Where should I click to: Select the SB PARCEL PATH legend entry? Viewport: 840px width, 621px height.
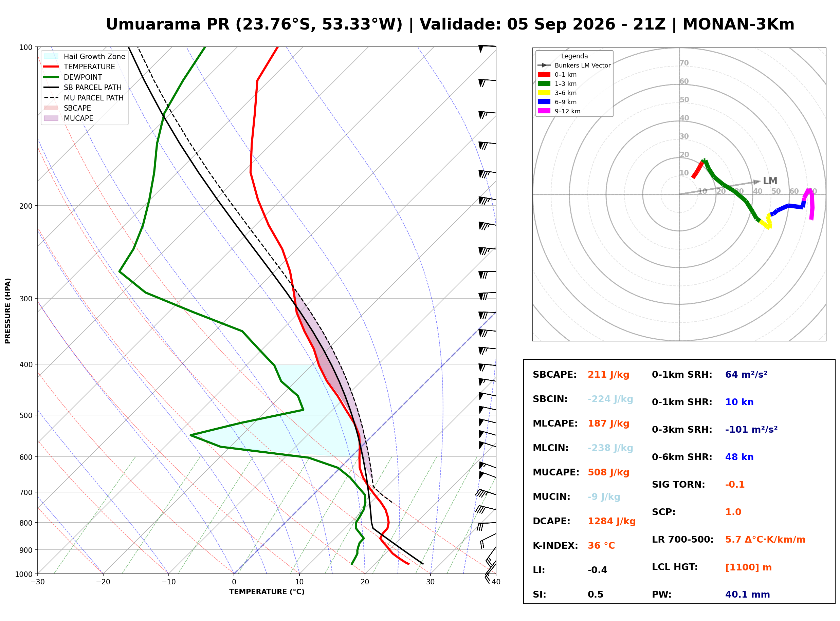point(83,87)
